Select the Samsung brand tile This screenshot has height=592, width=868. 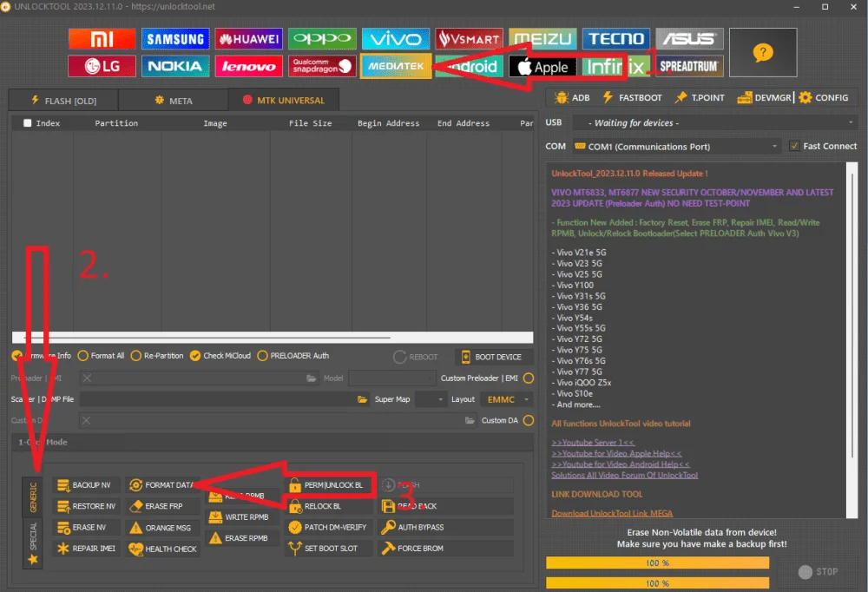coord(175,39)
